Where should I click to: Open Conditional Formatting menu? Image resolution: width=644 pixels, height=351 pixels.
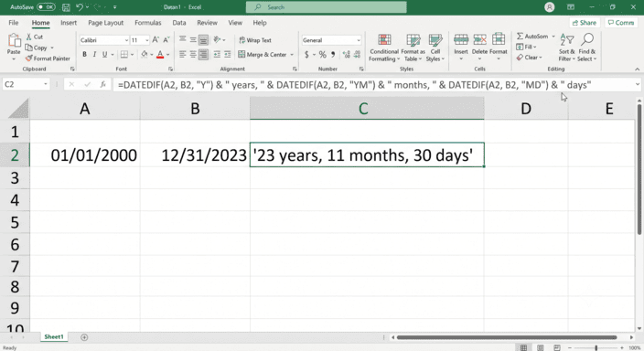384,48
